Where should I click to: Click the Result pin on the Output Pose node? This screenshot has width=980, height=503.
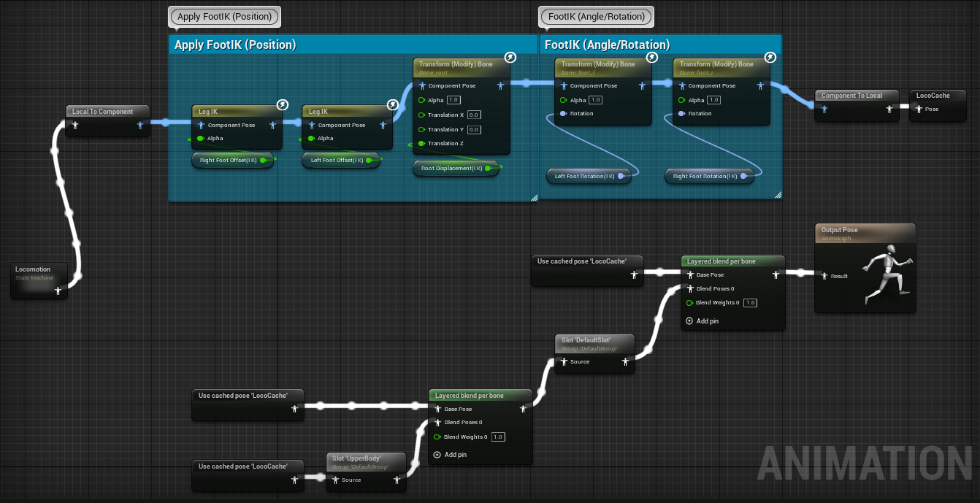tap(825, 276)
